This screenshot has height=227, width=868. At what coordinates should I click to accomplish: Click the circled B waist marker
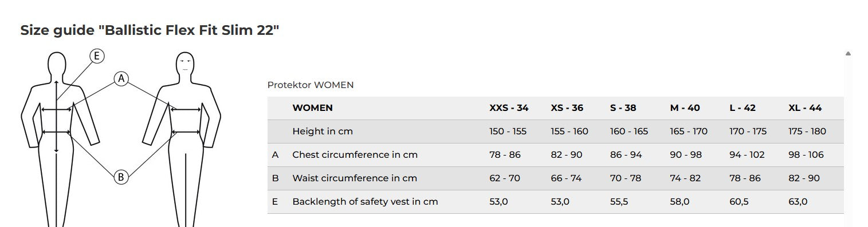coord(120,177)
